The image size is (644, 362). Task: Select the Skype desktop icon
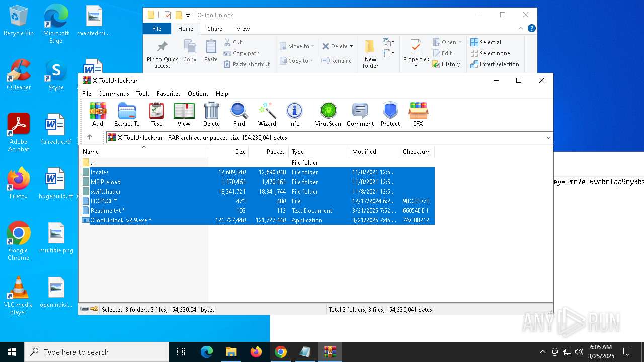[56, 74]
